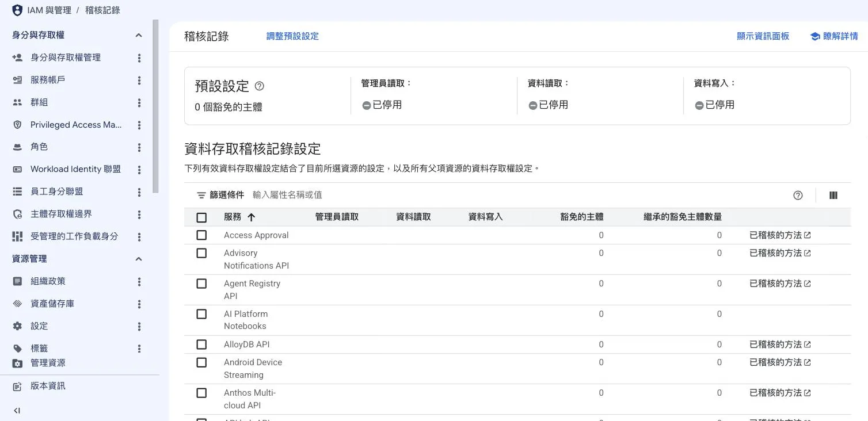868x421 pixels.
Task: Open the three-dot menu for 設定
Action: pos(139,326)
